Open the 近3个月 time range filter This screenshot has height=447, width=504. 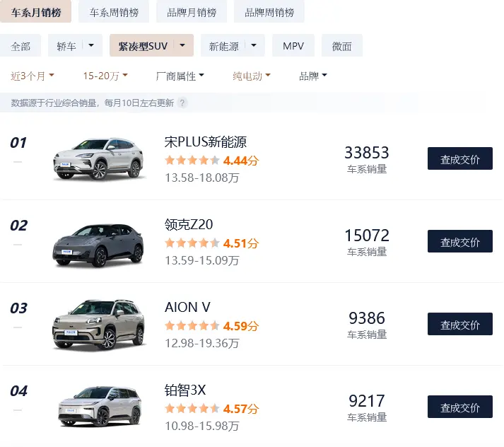[x=32, y=76]
